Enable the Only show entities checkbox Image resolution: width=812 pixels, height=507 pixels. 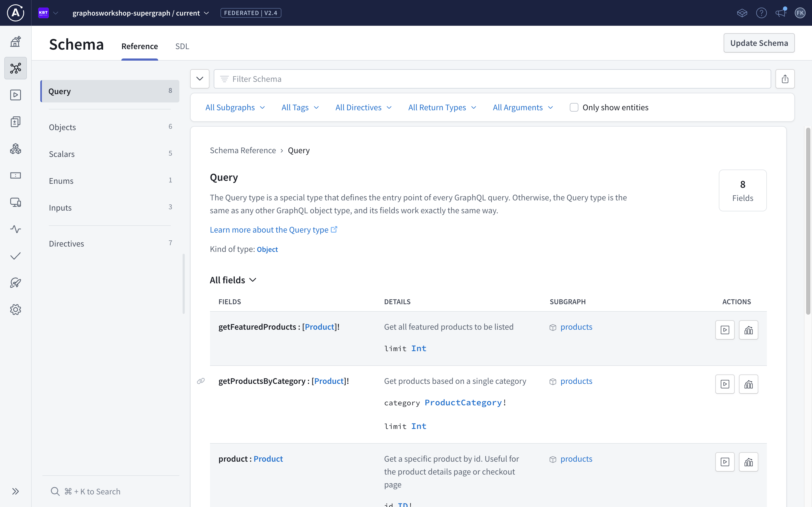click(574, 107)
